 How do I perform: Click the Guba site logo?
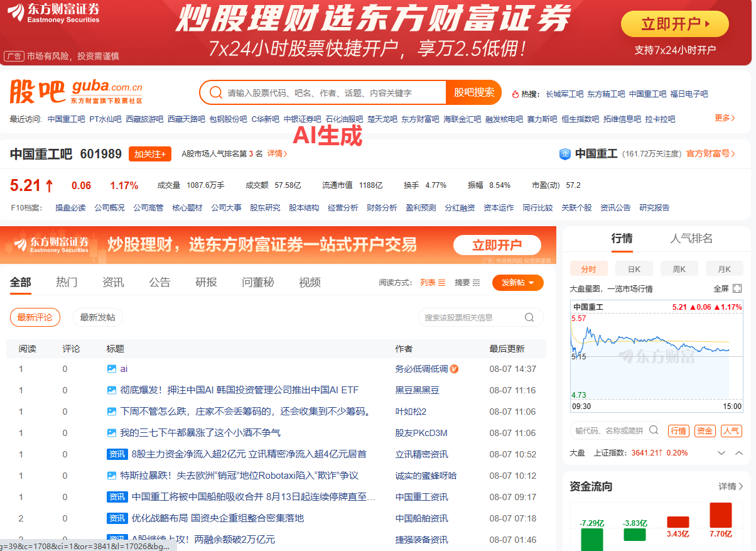pyautogui.click(x=76, y=92)
